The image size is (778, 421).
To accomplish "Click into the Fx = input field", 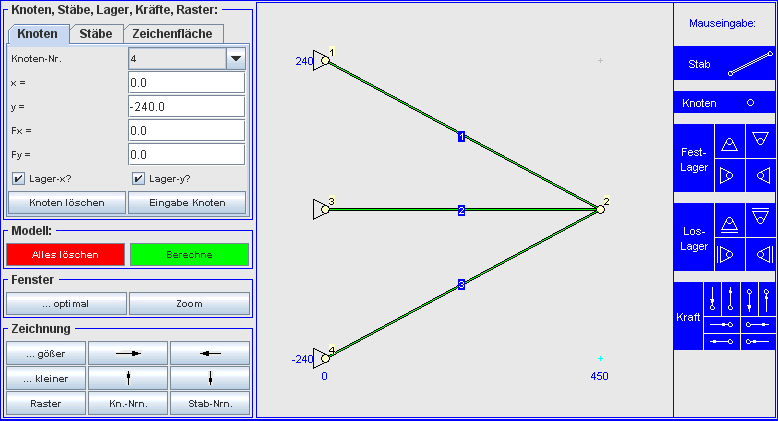I will [186, 130].
